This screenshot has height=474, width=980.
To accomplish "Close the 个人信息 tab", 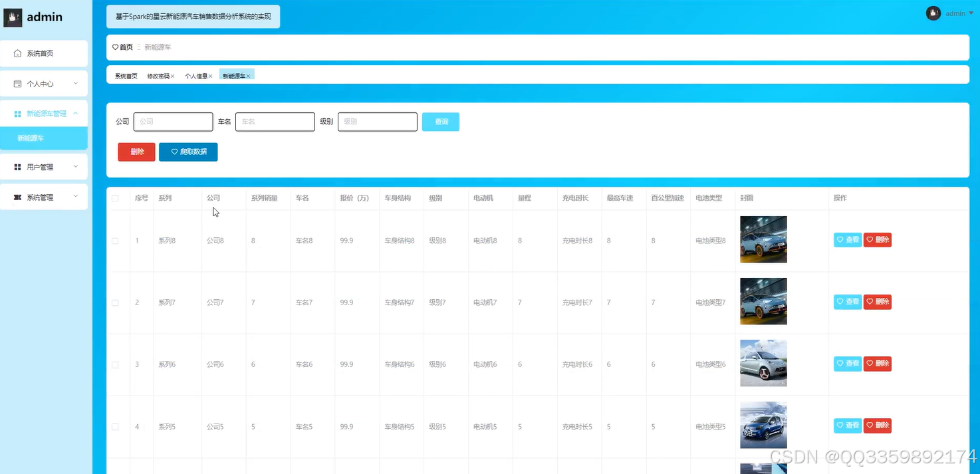I will [x=211, y=76].
